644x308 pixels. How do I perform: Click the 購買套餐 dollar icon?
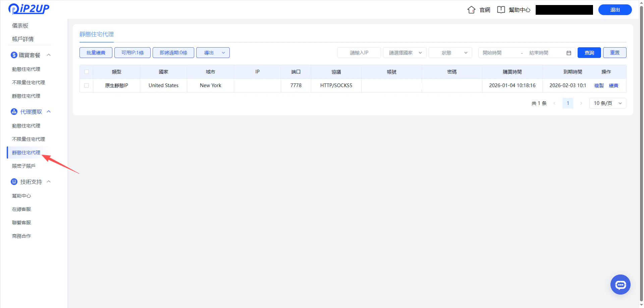pos(14,55)
